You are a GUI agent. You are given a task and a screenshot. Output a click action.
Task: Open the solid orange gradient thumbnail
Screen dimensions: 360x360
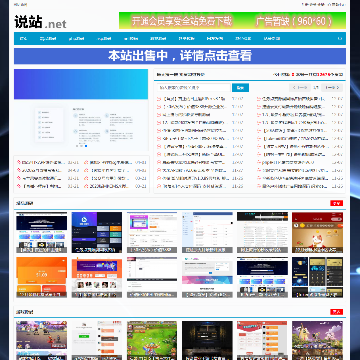point(42,277)
